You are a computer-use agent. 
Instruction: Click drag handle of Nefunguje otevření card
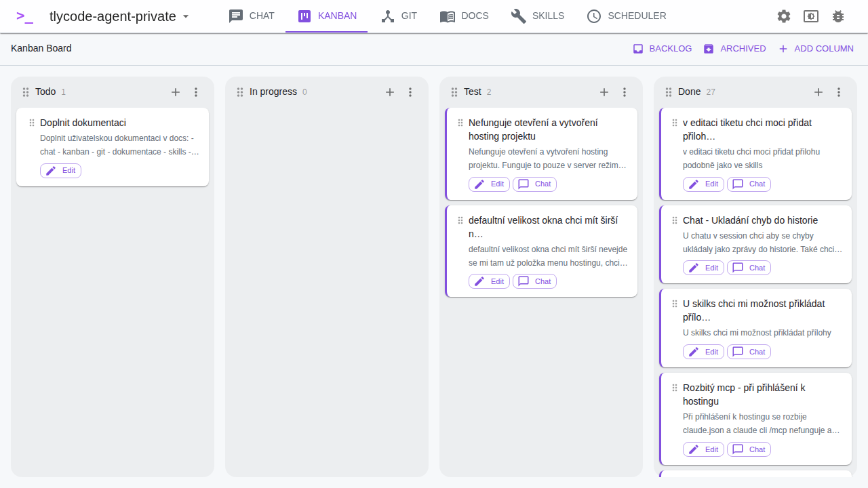click(460, 123)
